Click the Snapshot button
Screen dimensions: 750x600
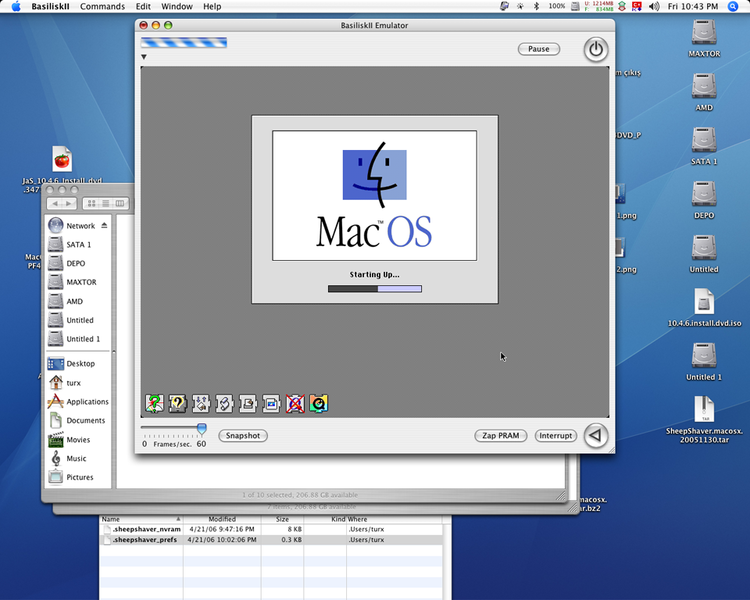(x=243, y=435)
